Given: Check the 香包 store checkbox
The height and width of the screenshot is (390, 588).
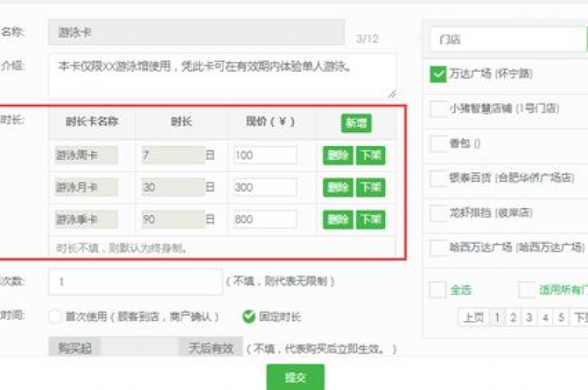Looking at the screenshot, I should pyautogui.click(x=438, y=144).
